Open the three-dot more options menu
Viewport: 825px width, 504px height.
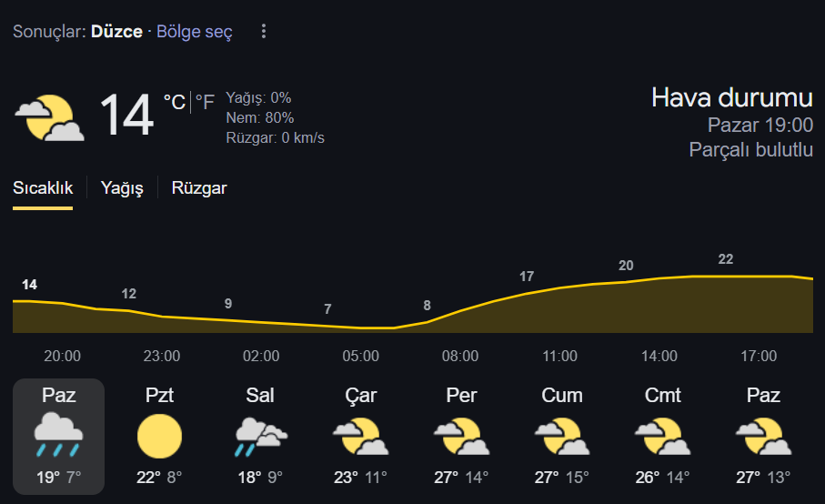[x=264, y=32]
